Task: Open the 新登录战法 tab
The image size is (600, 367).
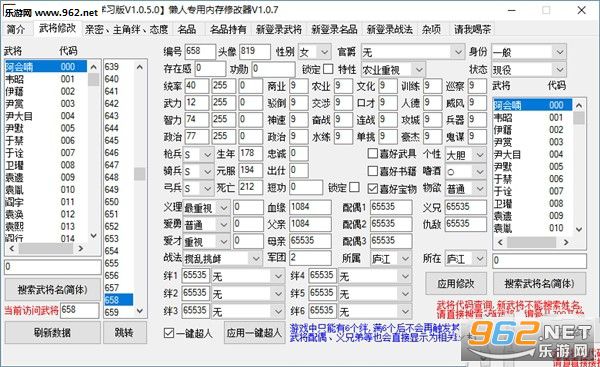Action: click(390, 29)
